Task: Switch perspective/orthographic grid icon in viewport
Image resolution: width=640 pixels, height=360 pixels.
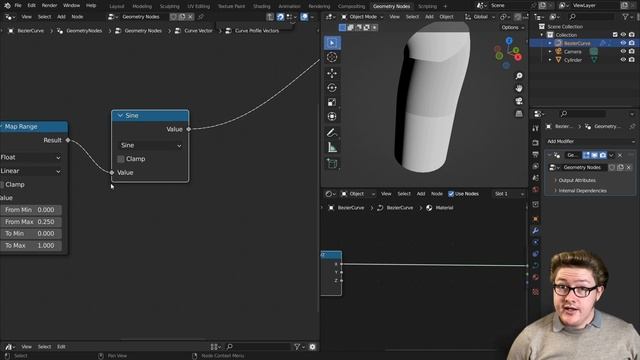Action: coord(519,113)
